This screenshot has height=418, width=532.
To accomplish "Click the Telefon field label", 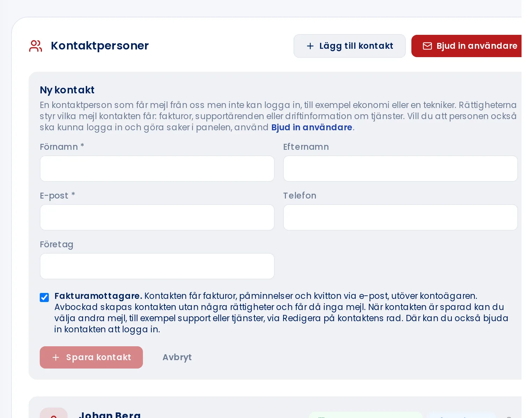I will [x=300, y=196].
